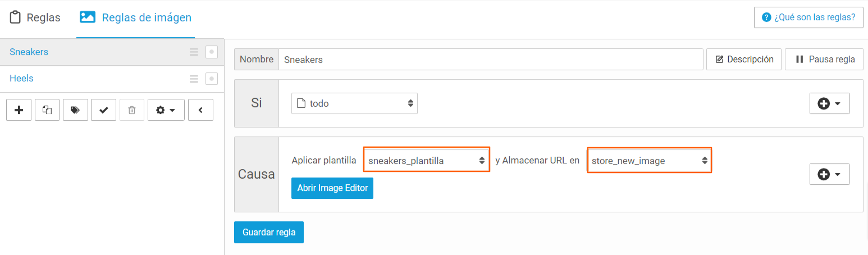Click drag handle icon of Heels rule

point(194,79)
